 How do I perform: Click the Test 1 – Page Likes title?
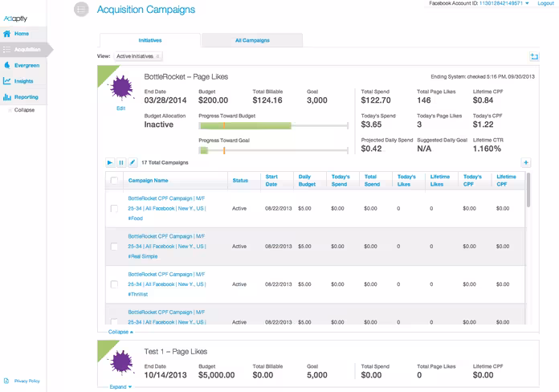tap(176, 352)
